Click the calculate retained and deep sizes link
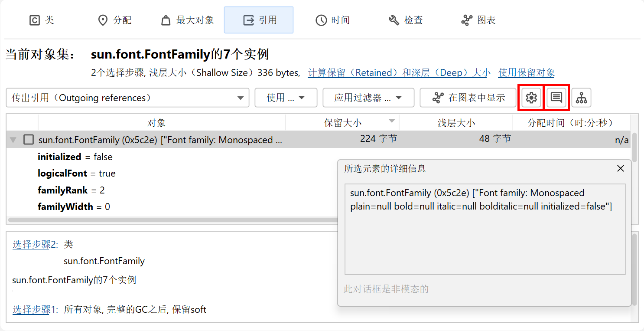 pos(399,73)
